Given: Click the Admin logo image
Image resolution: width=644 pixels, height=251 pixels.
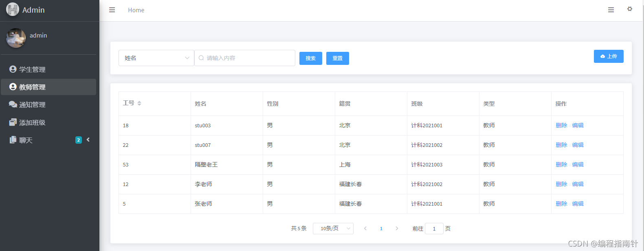Looking at the screenshot, I should 13,9.
